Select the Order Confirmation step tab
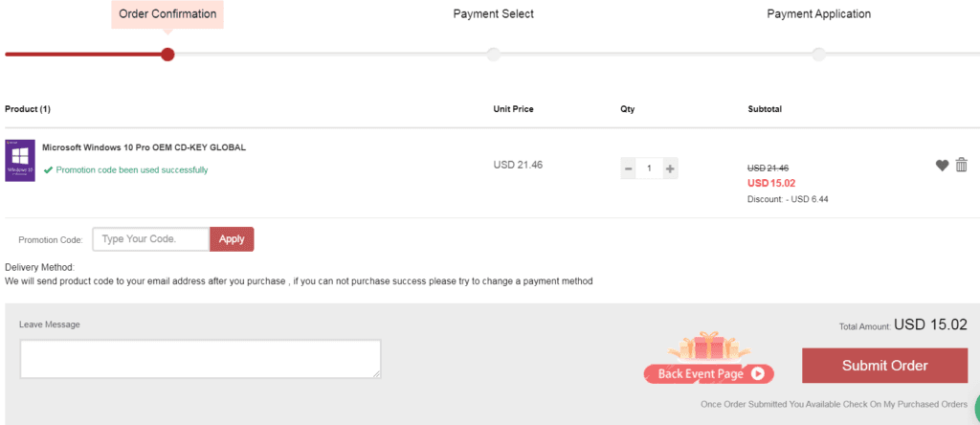Image resolution: width=980 pixels, height=425 pixels. pyautogui.click(x=167, y=13)
